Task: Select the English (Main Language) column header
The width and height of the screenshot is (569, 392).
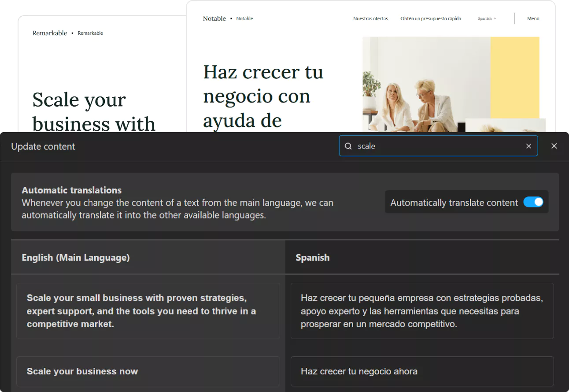Action: click(x=75, y=257)
